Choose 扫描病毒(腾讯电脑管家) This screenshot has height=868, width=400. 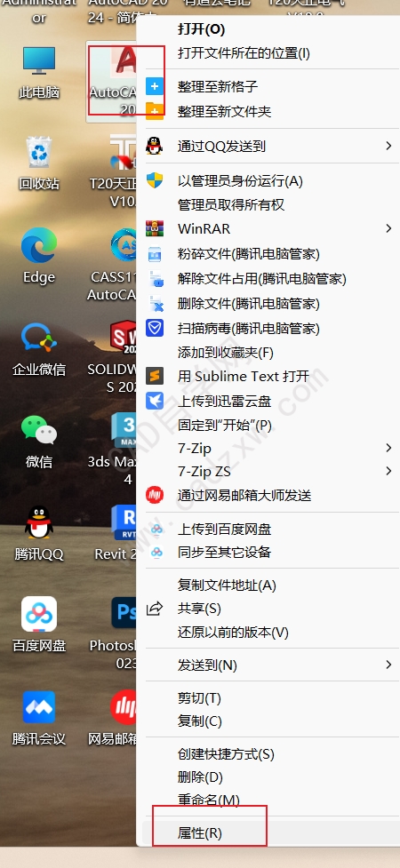click(249, 328)
